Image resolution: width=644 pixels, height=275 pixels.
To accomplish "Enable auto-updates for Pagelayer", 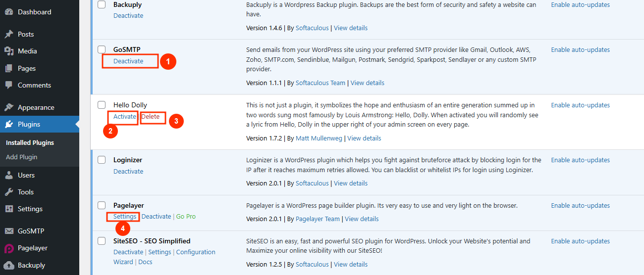I will [x=581, y=206].
